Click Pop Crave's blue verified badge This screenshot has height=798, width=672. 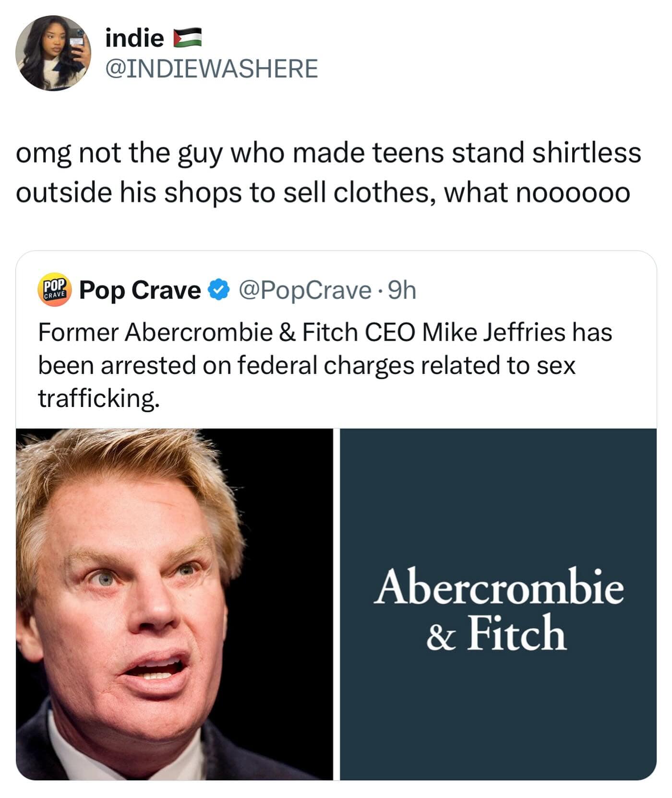point(219,290)
